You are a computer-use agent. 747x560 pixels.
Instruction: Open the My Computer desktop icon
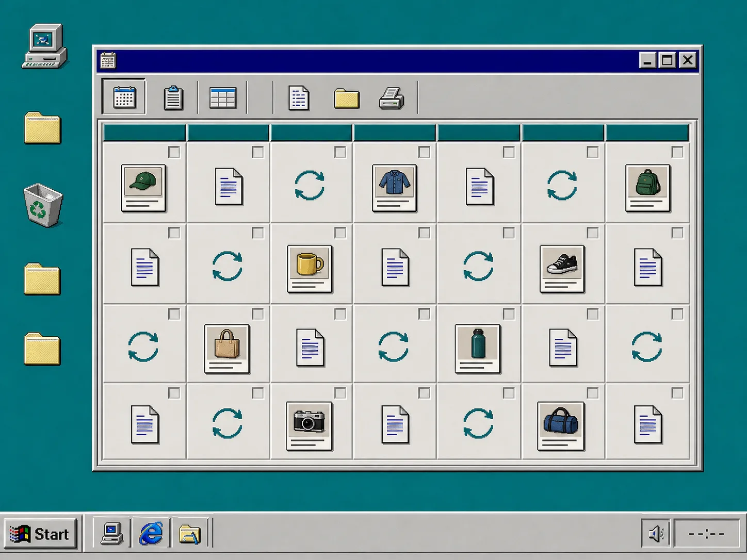pyautogui.click(x=44, y=46)
